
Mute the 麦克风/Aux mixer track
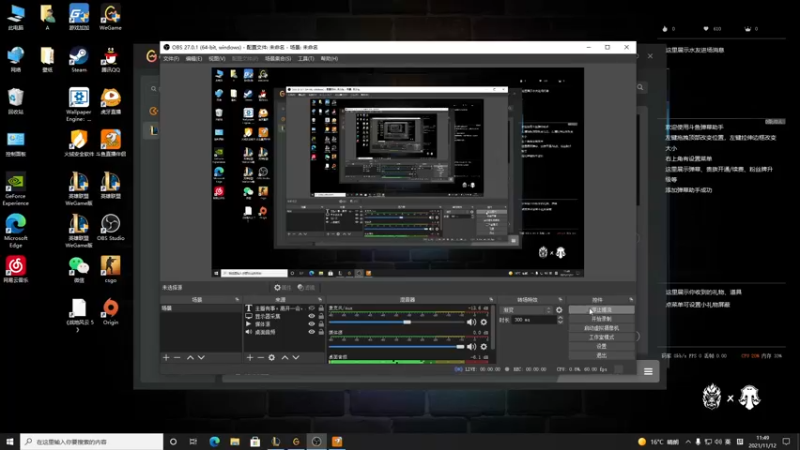click(471, 322)
